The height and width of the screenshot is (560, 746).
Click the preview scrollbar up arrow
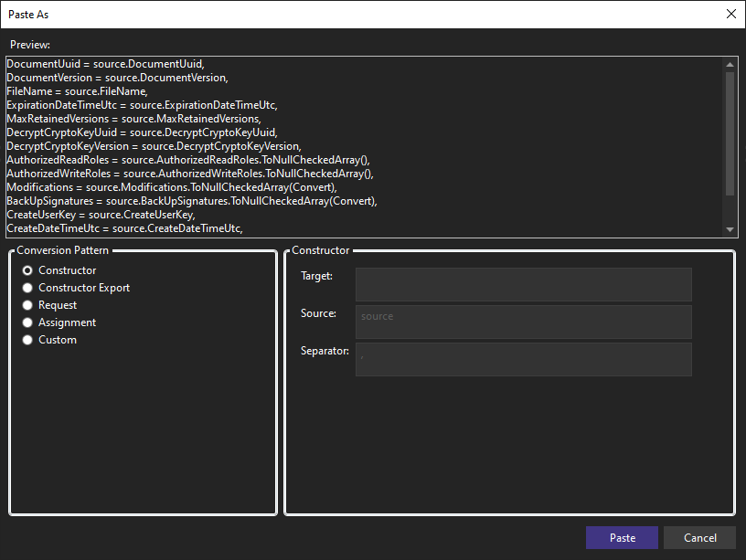click(730, 65)
